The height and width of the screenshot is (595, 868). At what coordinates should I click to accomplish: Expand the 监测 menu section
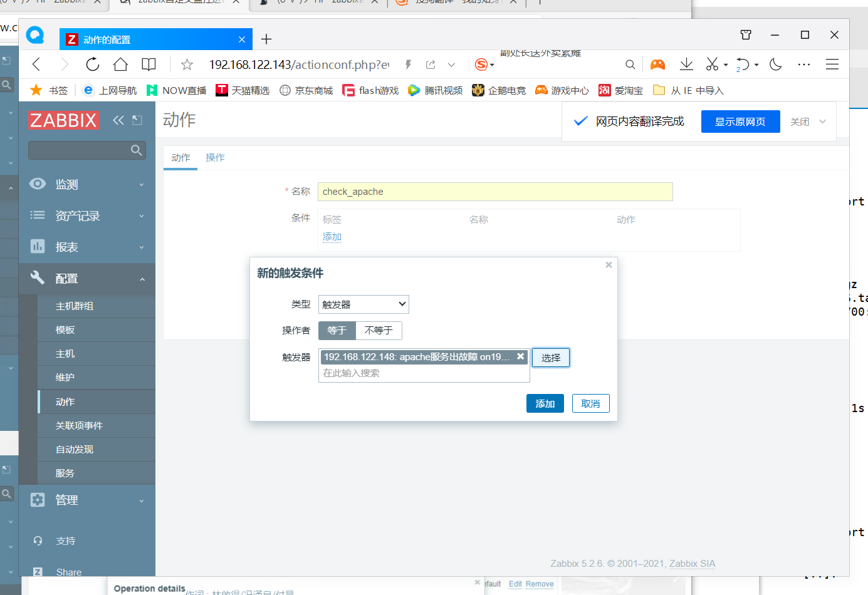(87, 184)
